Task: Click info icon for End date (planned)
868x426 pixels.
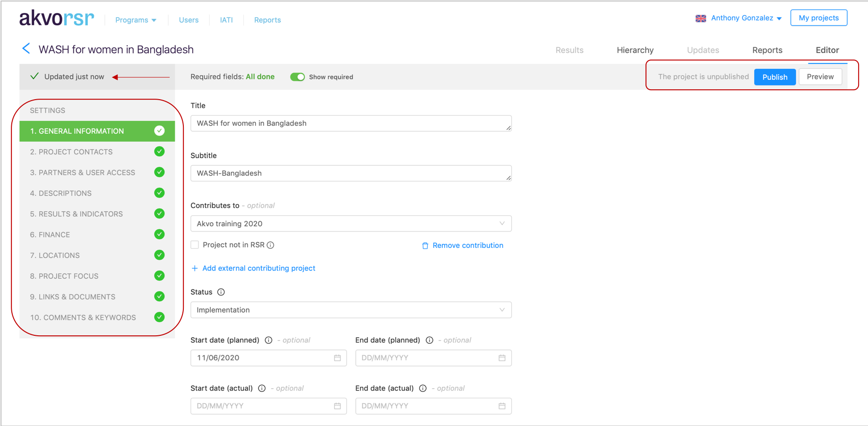Action: [x=430, y=340]
